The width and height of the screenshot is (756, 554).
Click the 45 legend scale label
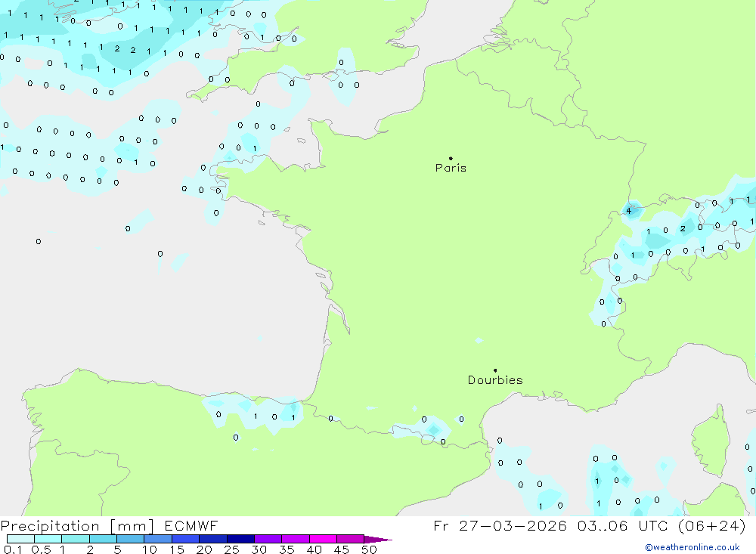click(x=342, y=549)
